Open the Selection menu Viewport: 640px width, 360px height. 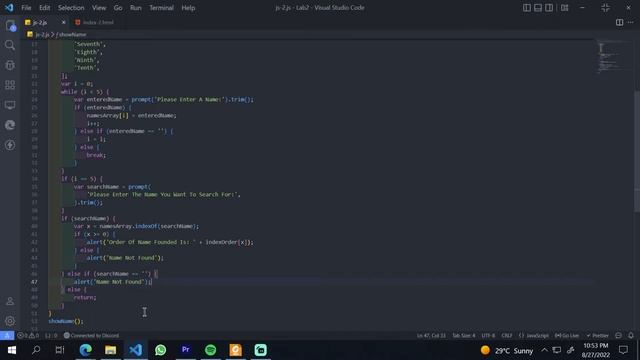tap(71, 8)
